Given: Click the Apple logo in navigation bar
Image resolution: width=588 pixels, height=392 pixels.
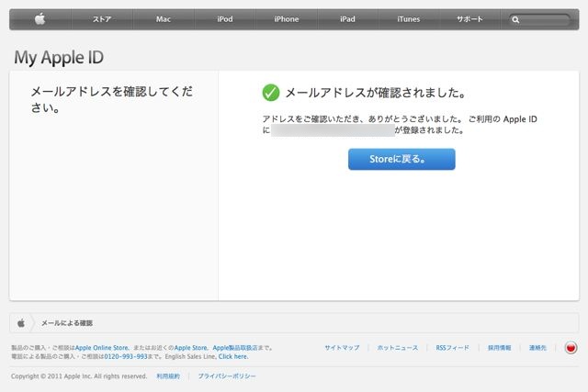Looking at the screenshot, I should tap(40, 19).
